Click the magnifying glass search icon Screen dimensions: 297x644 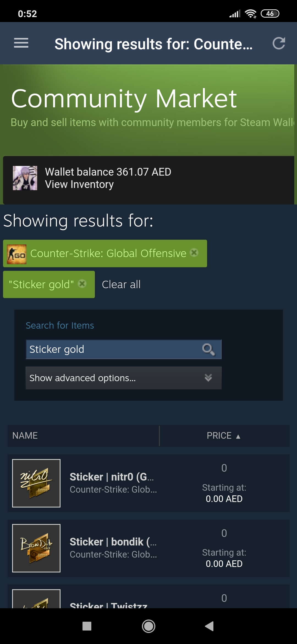(208, 350)
